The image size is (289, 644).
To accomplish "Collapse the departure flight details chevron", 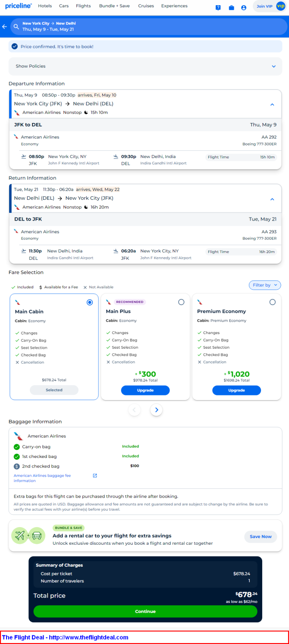I will (x=272, y=104).
